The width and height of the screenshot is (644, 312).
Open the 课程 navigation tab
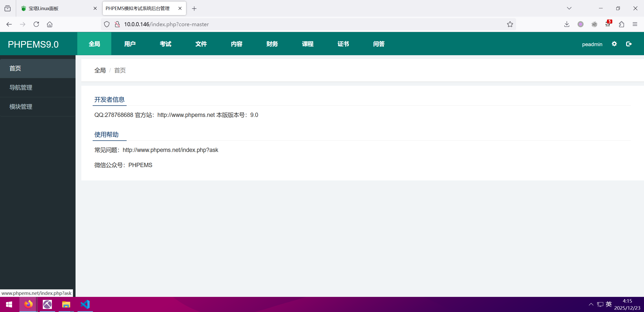coord(308,44)
